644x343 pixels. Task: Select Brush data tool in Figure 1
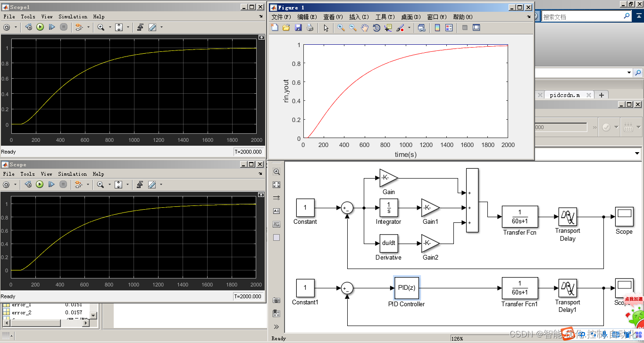click(x=400, y=28)
